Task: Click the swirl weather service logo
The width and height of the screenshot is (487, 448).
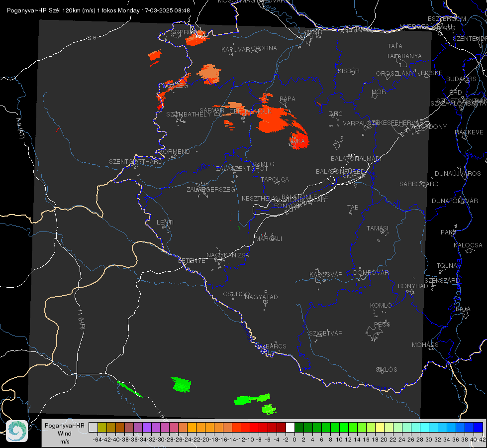Action: pos(17,431)
